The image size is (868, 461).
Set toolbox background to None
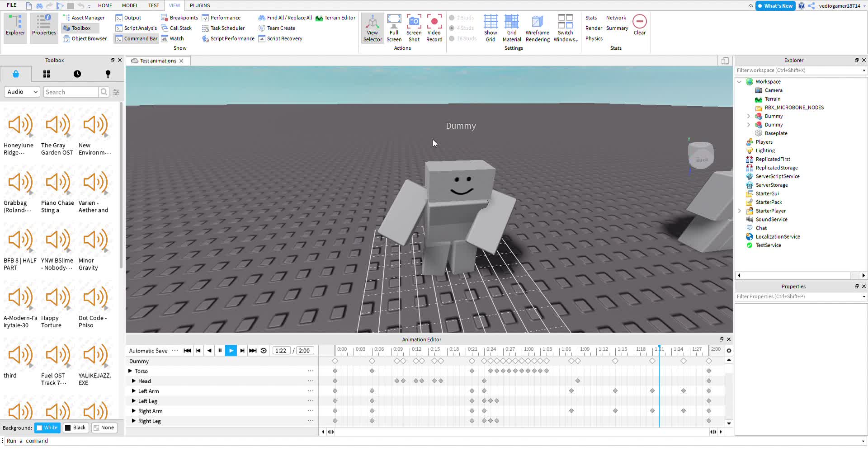104,428
